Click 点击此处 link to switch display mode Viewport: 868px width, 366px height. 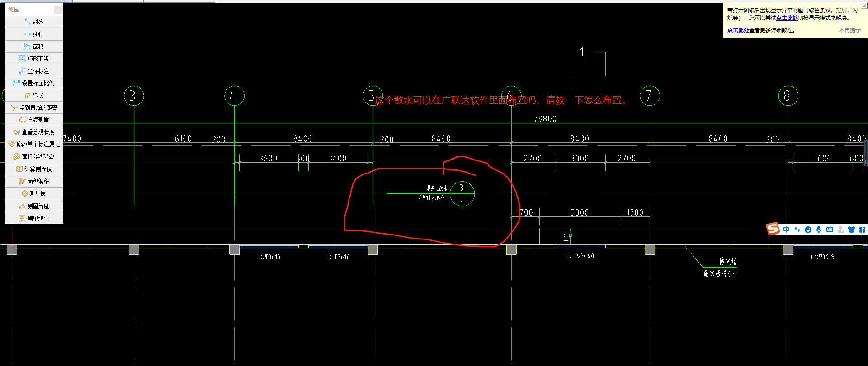tap(787, 18)
